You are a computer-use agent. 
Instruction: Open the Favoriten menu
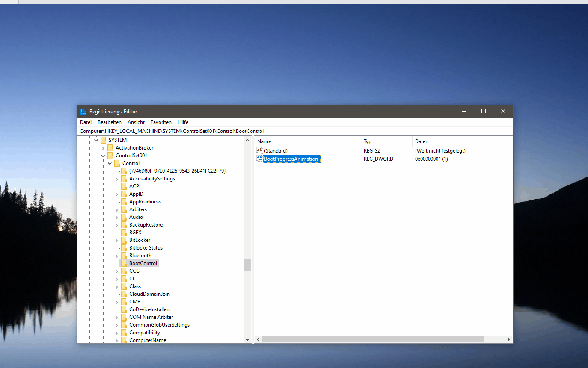pos(161,122)
